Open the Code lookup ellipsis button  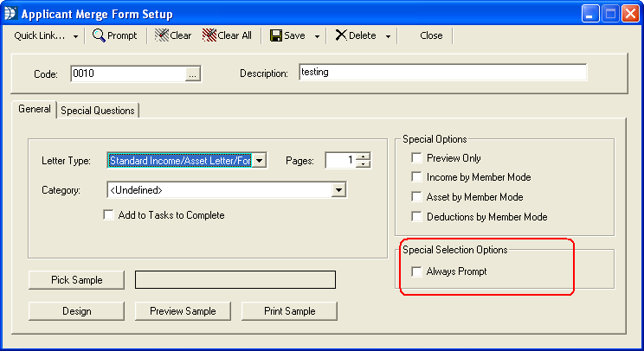[193, 74]
